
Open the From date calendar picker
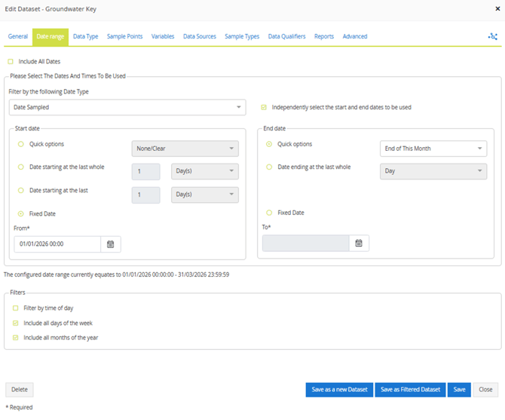click(x=111, y=244)
